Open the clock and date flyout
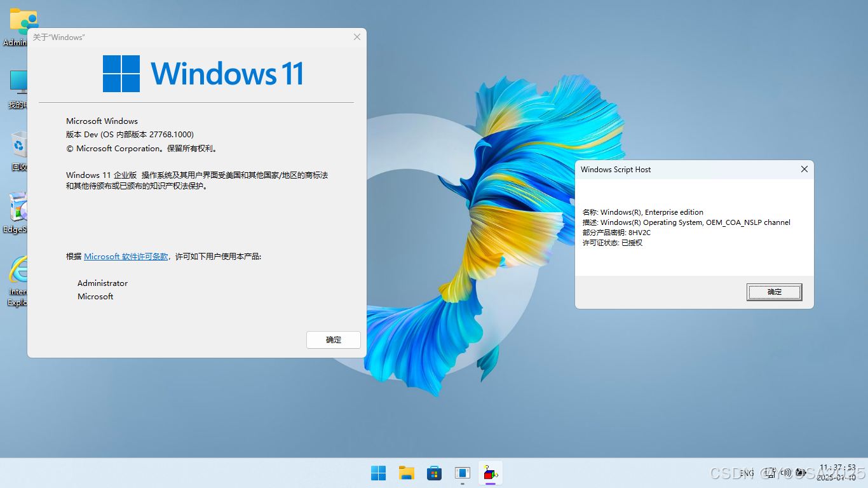868x488 pixels. click(837, 472)
